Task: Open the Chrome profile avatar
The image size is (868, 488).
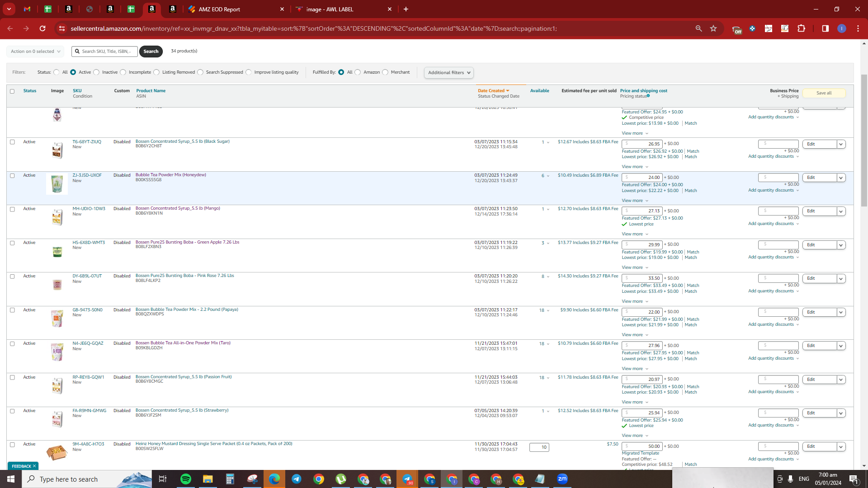Action: point(841,28)
